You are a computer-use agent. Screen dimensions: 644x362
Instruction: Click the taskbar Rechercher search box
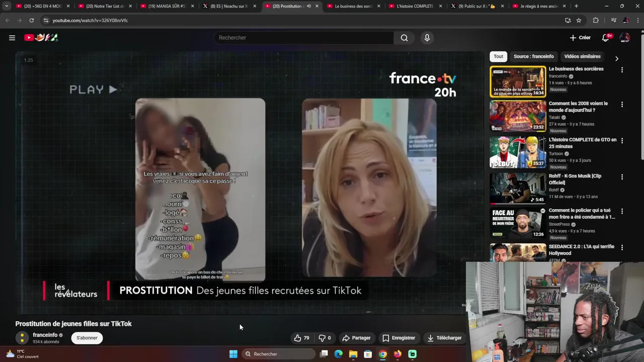[x=278, y=354]
